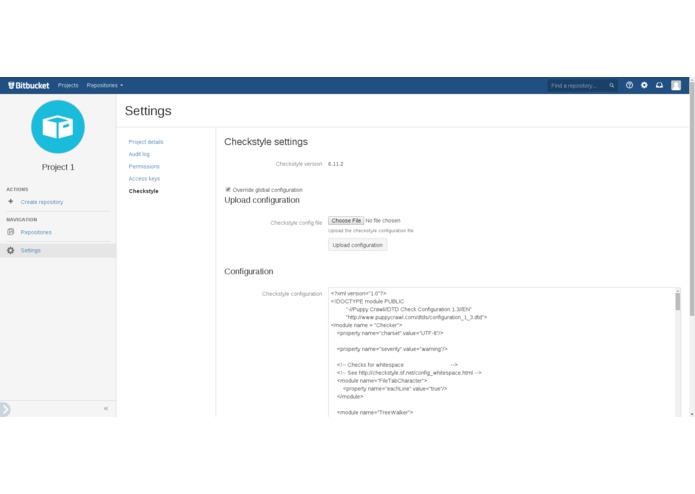Screen dimensions: 695x494
Task: Click the round arrow icon at sidebar bottom
Action: coord(4,409)
